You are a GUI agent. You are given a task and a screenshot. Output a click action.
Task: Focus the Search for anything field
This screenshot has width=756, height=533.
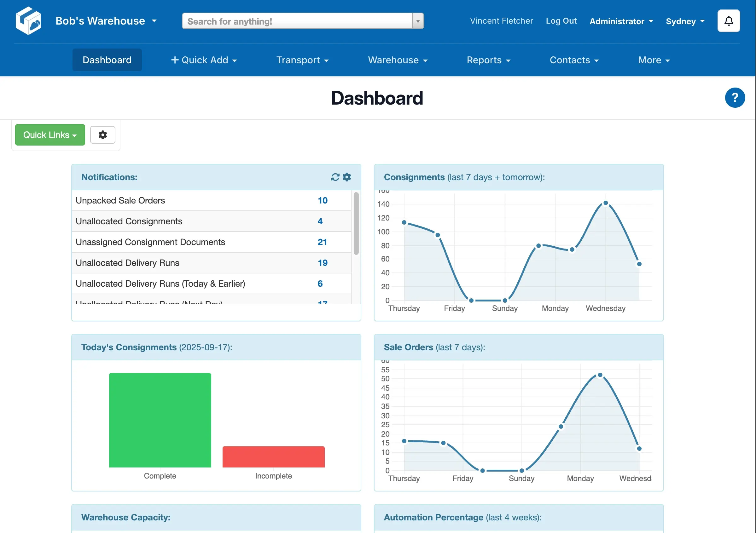pos(296,21)
